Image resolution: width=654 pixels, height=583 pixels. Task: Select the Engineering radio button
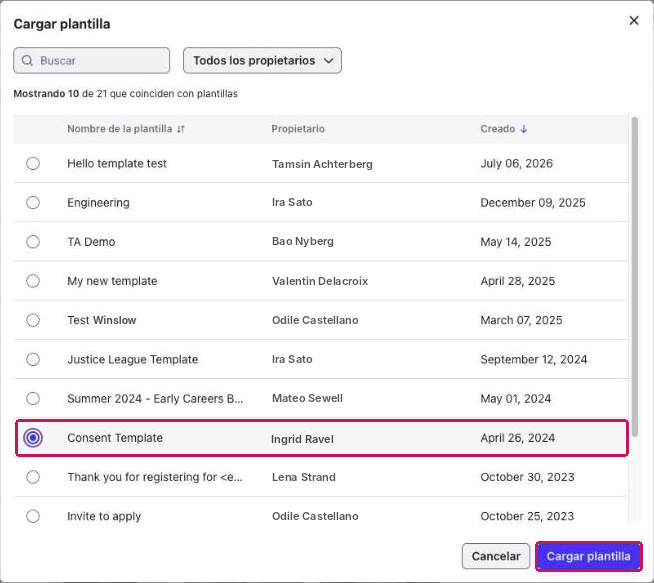33,203
